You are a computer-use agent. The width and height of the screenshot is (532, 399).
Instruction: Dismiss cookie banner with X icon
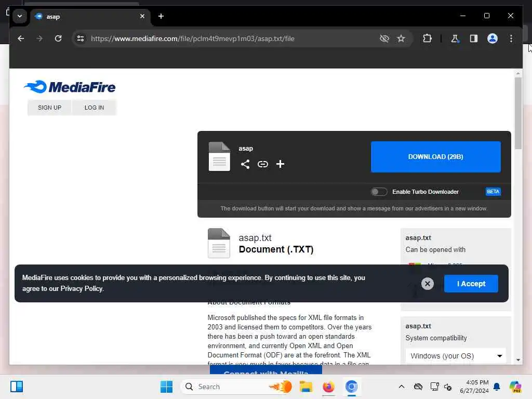click(x=428, y=284)
